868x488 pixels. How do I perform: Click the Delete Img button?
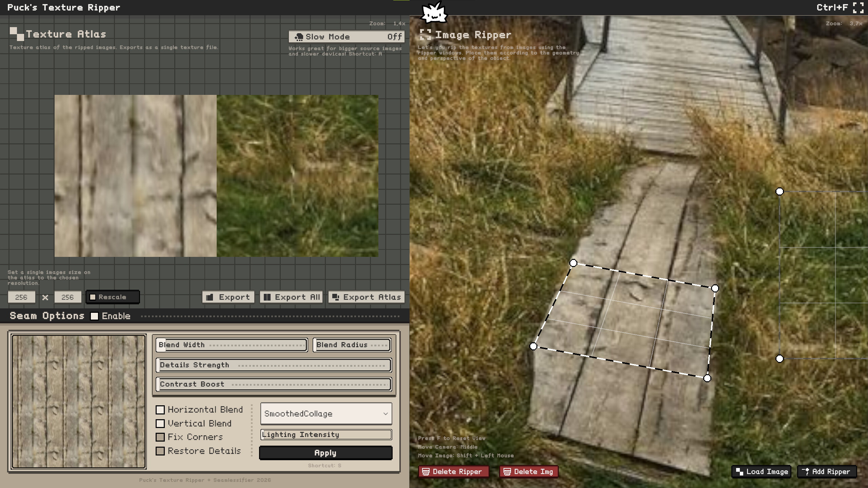coord(529,472)
